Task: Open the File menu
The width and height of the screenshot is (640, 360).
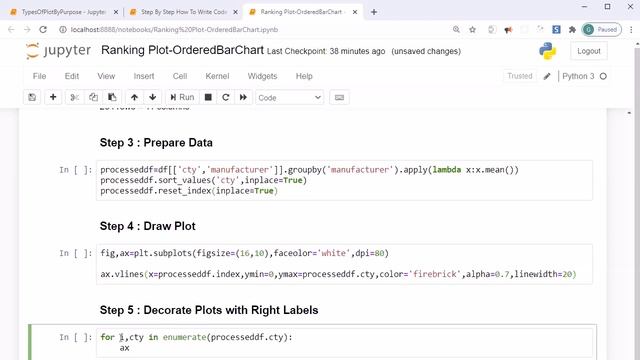Action: (x=40, y=76)
